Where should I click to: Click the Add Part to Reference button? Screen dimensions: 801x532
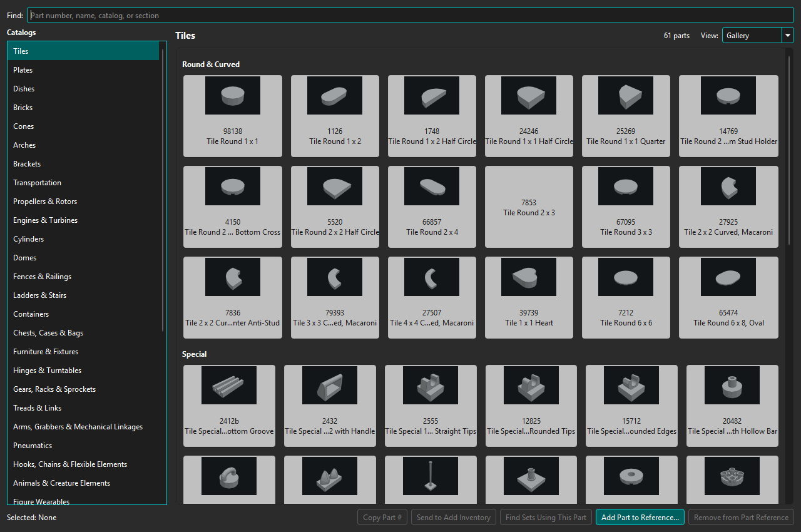(640, 518)
